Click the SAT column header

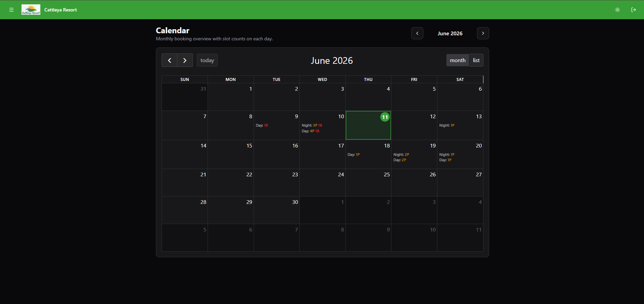[x=460, y=79]
